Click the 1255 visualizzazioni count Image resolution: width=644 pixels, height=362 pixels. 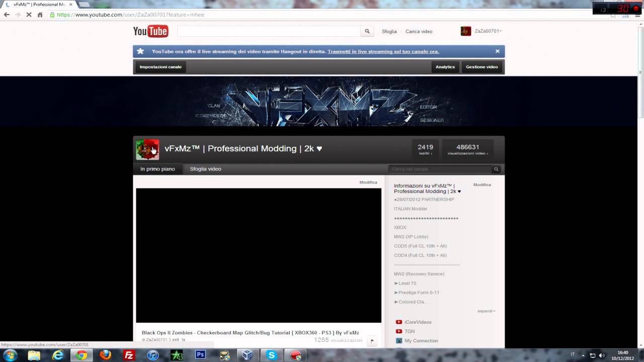click(338, 340)
